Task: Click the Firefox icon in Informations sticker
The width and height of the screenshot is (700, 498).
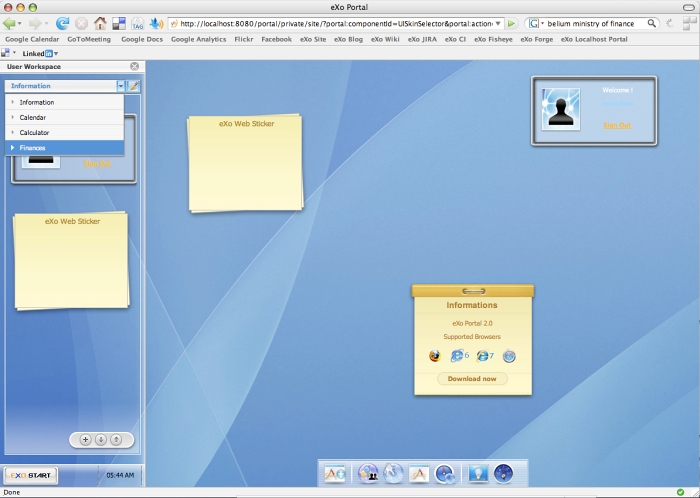Action: pos(434,356)
